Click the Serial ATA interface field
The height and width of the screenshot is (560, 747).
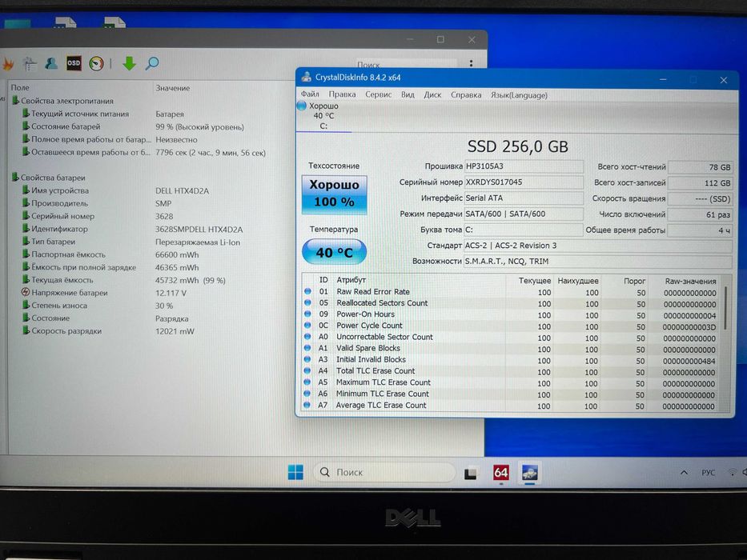524,198
